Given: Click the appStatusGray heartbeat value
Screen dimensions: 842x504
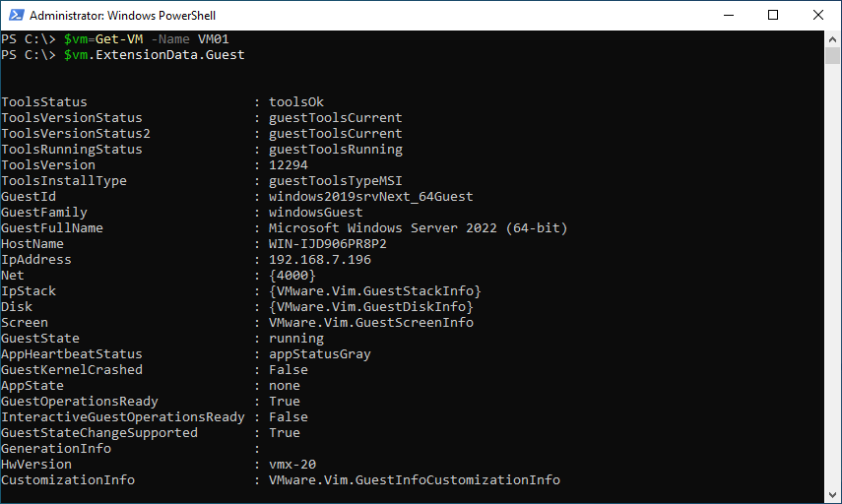Looking at the screenshot, I should click(x=320, y=354).
